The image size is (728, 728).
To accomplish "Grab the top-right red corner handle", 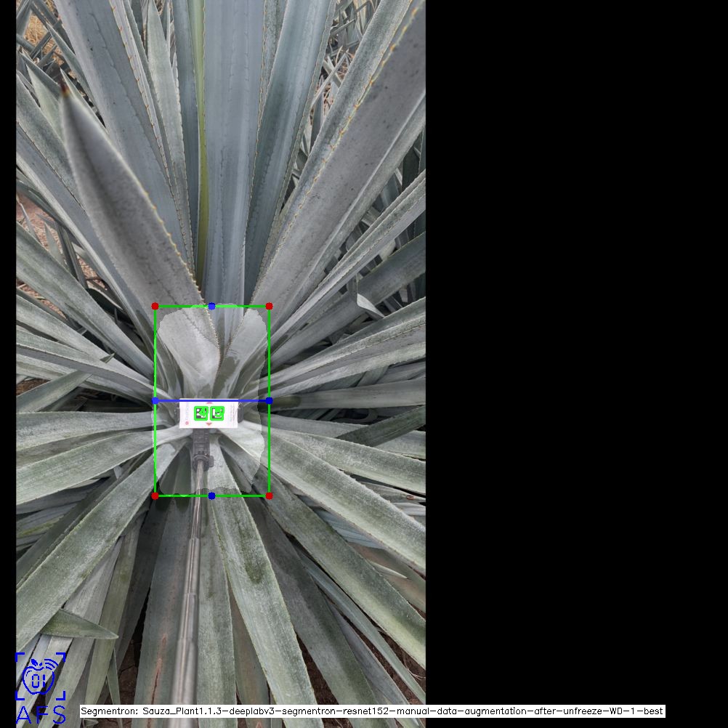I will coord(269,307).
